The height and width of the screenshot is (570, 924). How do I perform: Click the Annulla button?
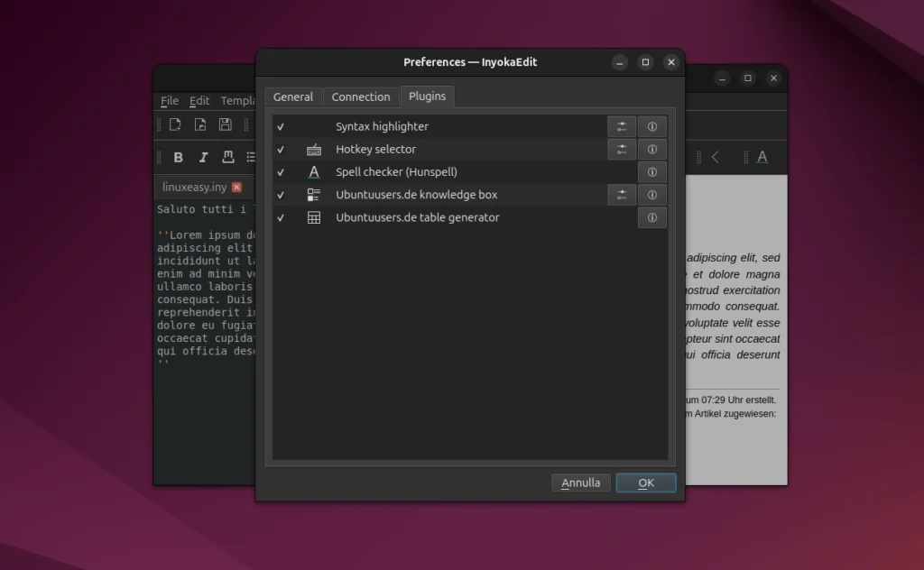click(x=580, y=483)
